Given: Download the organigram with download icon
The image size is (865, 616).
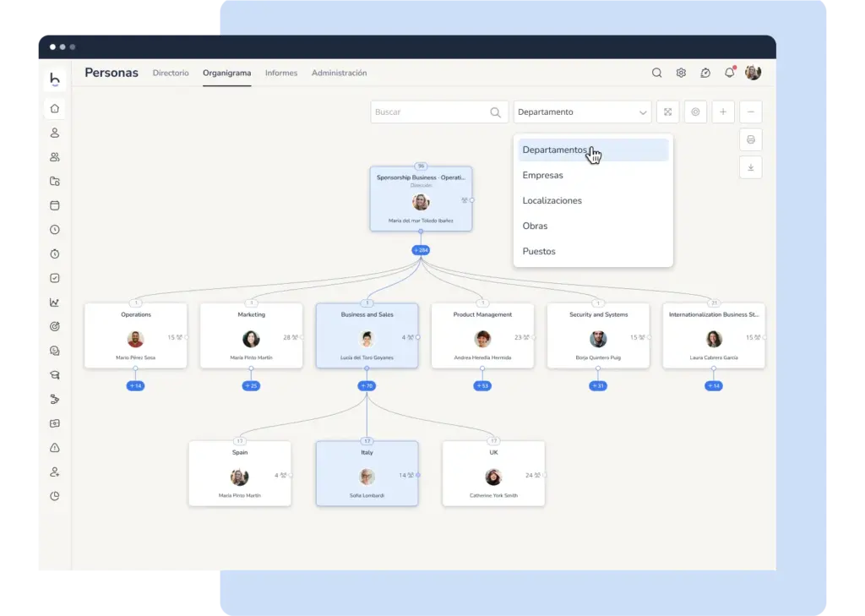Looking at the screenshot, I should pos(750,167).
